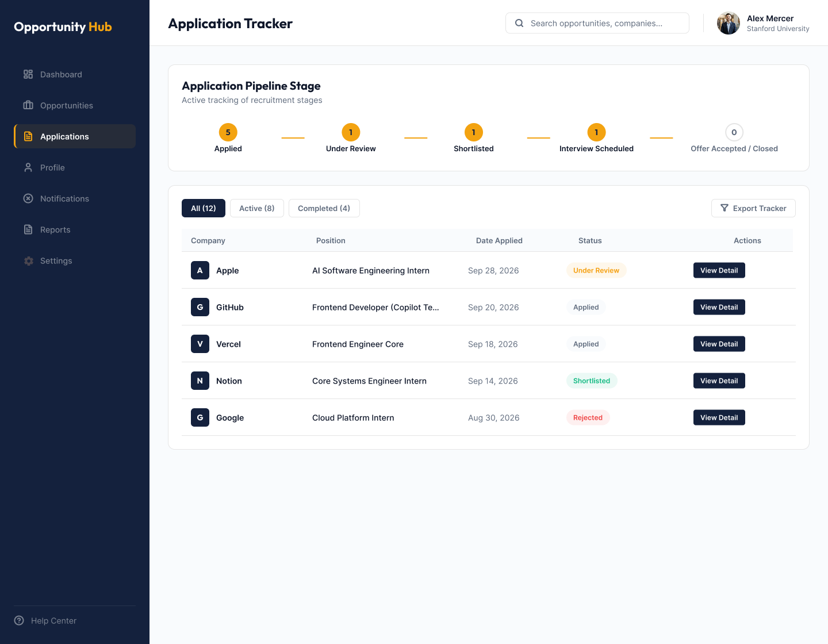828x644 pixels.
Task: Click the Shortlisted status badge for Notion
Action: (592, 381)
